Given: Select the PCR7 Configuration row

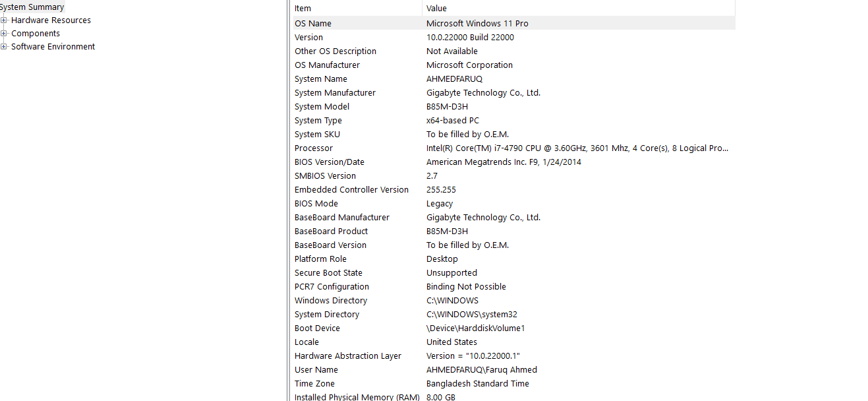Looking at the screenshot, I should [513, 287].
